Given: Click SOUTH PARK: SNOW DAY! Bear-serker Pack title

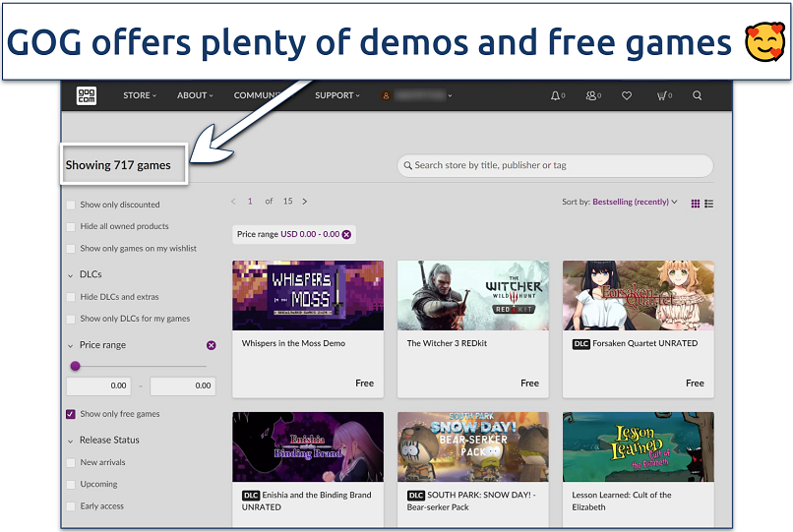Looking at the screenshot, I should [471, 502].
